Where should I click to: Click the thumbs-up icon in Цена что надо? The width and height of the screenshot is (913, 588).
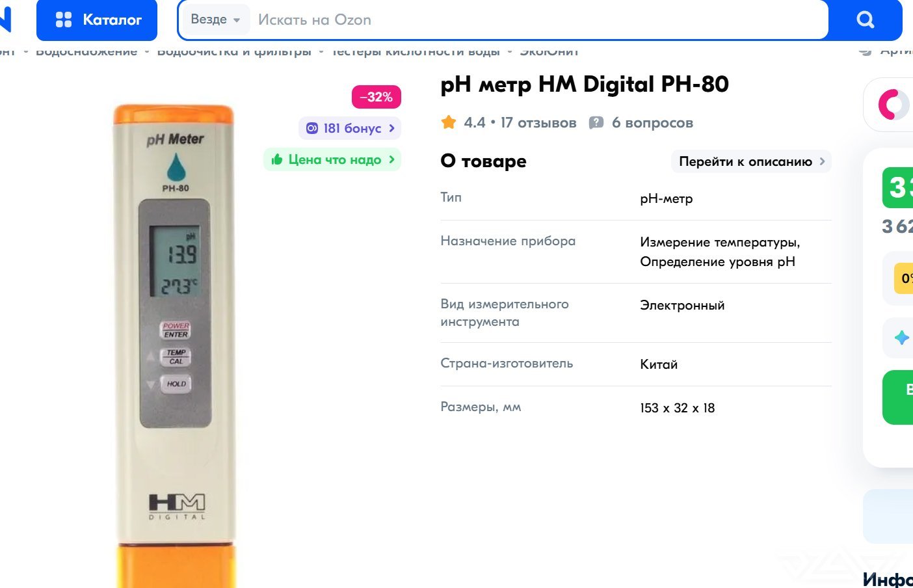point(277,159)
